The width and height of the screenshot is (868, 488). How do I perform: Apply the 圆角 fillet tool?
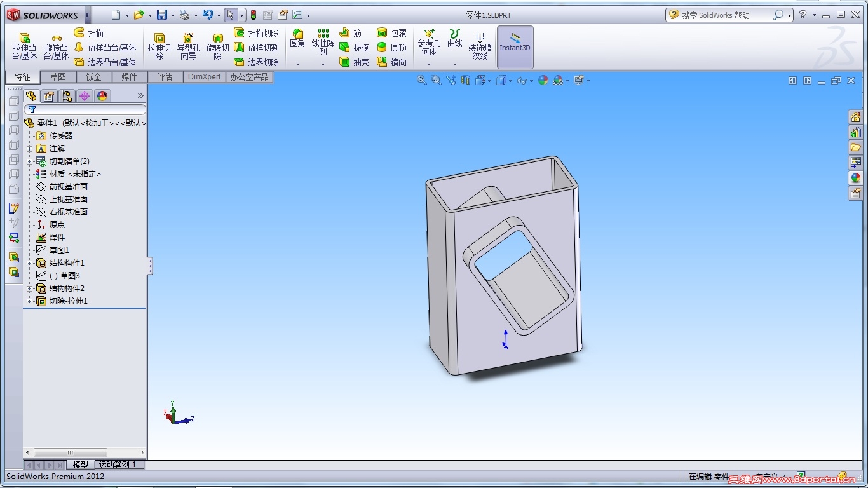click(x=297, y=39)
